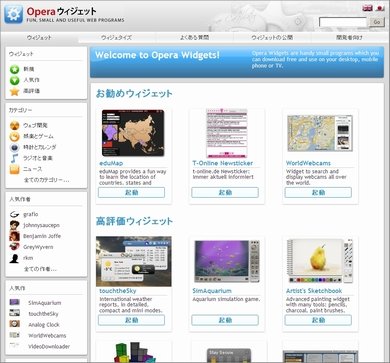Open the ウィジェット tab
This screenshot has width=390, height=363.
click(39, 38)
